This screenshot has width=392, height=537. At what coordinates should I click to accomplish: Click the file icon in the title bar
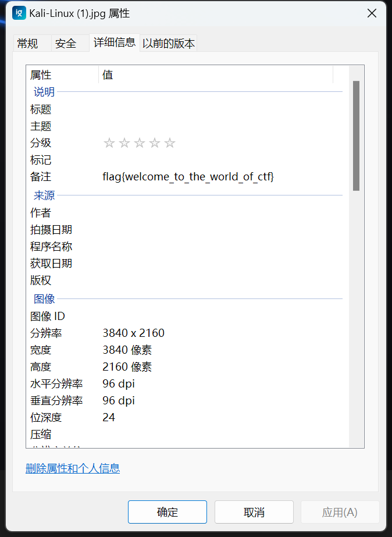(x=19, y=13)
